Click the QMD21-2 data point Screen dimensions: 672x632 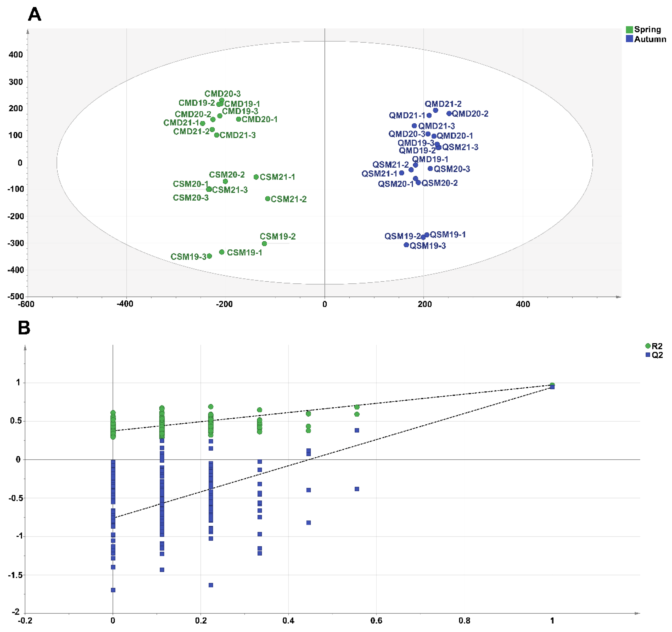pos(435,110)
